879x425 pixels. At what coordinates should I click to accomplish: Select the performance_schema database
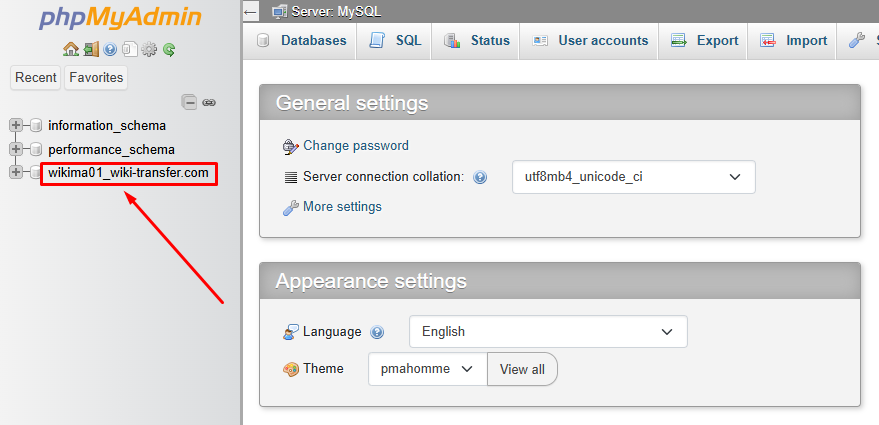coord(112,150)
